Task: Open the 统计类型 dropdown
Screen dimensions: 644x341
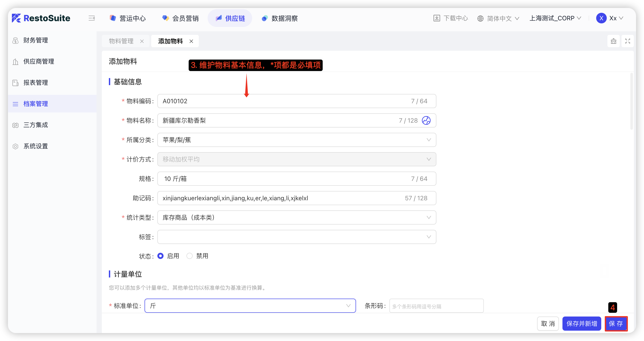Action: point(296,217)
